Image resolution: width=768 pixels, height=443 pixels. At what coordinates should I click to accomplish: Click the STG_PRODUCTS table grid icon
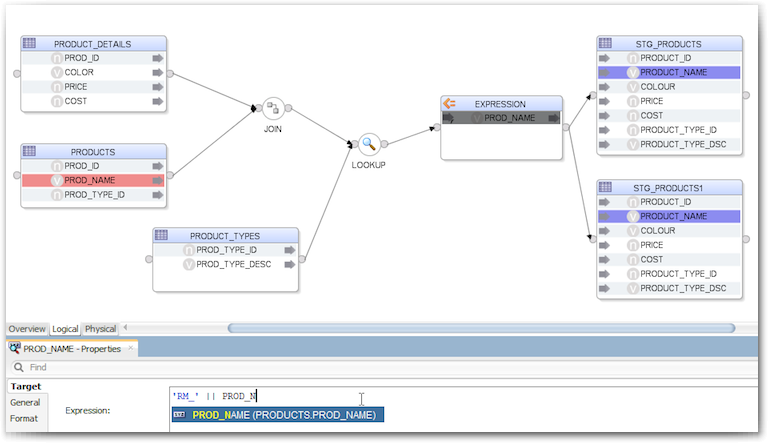[605, 43]
